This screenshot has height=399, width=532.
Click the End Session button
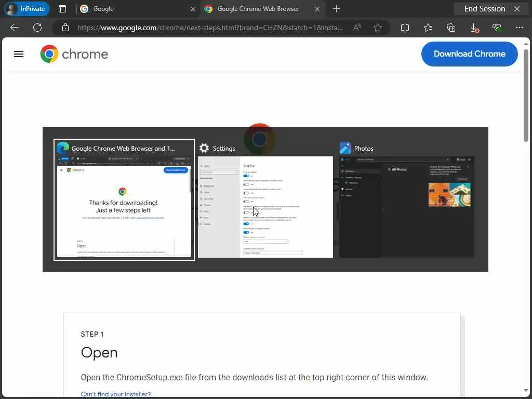[x=491, y=9]
